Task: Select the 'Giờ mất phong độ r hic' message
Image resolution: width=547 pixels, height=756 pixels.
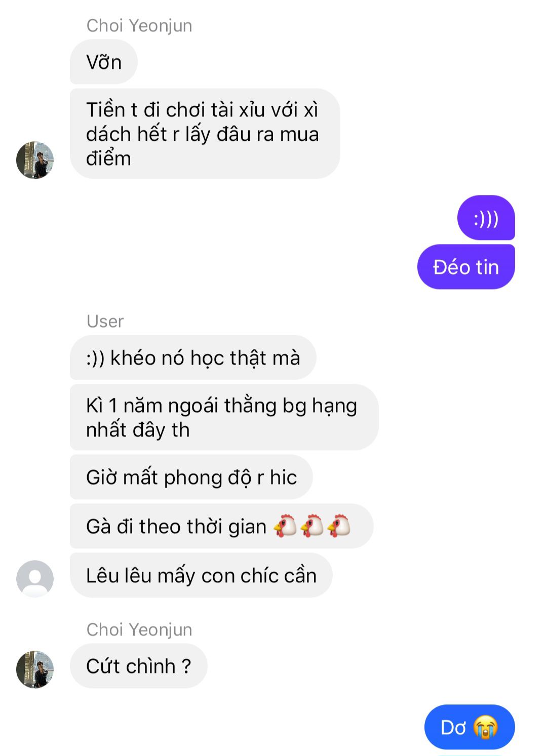Action: (x=191, y=477)
